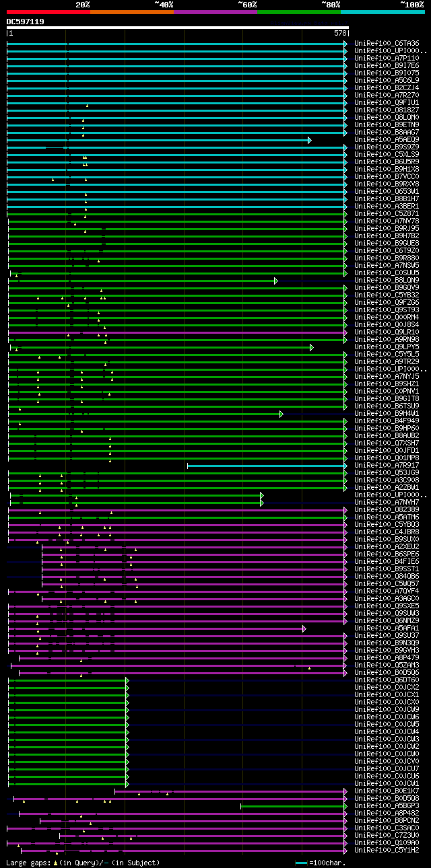The image size is (431, 868).
Task: Select the UniRef100_Q6NMZ9 label
Action: click(x=387, y=621)
